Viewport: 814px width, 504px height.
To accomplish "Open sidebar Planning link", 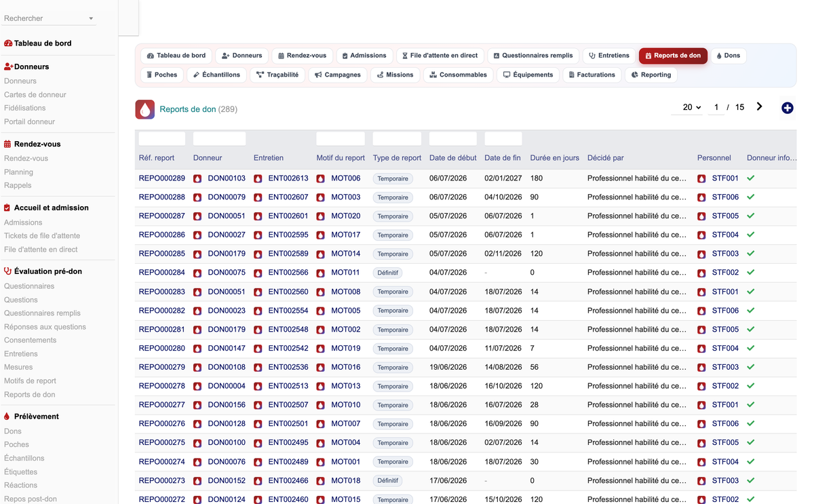I will (18, 172).
